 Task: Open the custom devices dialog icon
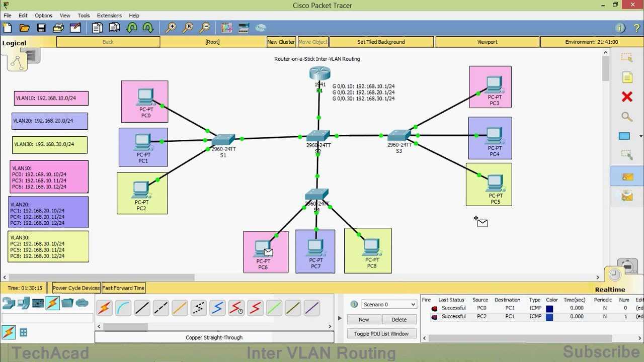point(244,28)
